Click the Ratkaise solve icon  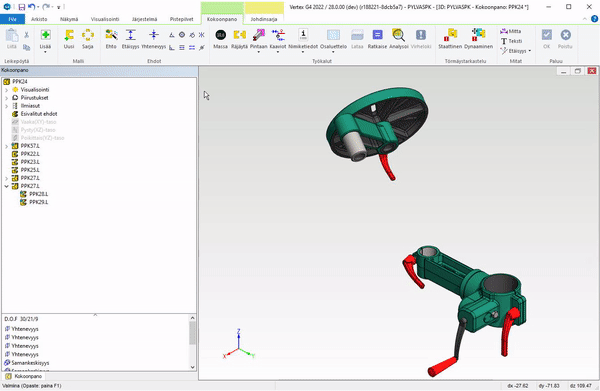tap(377, 35)
